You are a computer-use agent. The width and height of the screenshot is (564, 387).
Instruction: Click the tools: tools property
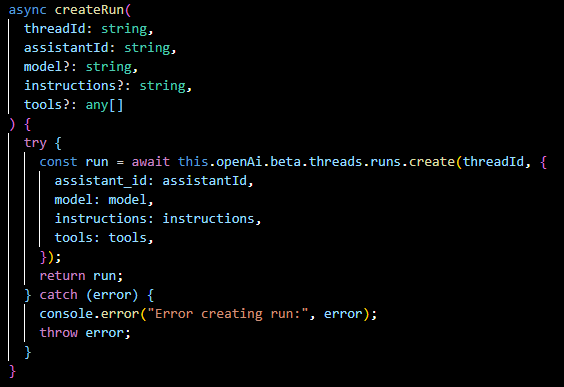[x=104, y=238]
